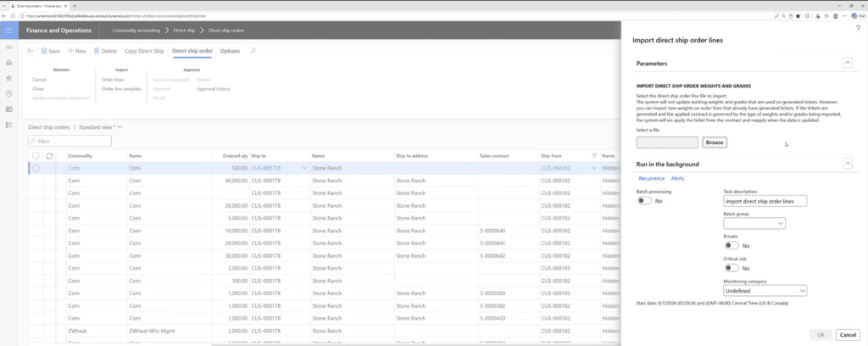
Task: Expand the navigation pane hamburger icon
Action: tap(8, 47)
